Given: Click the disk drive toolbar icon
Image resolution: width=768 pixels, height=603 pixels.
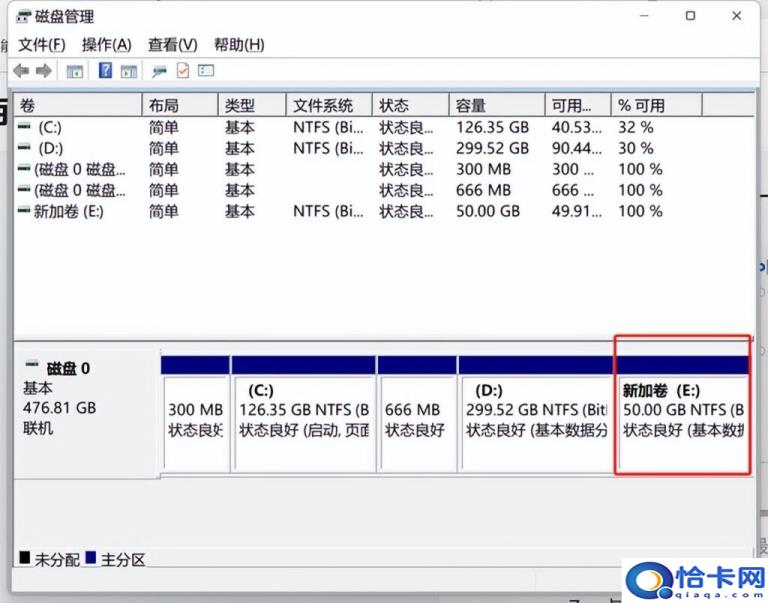Looking at the screenshot, I should pyautogui.click(x=159, y=72).
